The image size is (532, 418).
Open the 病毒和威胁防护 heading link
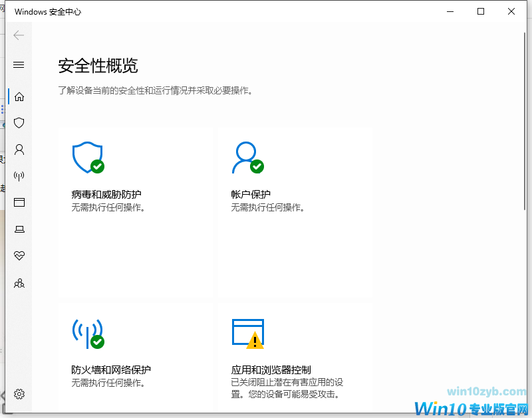pyautogui.click(x=106, y=195)
